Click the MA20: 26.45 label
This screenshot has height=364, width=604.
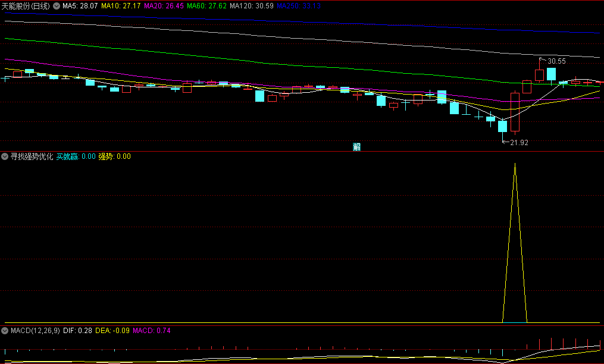point(164,6)
